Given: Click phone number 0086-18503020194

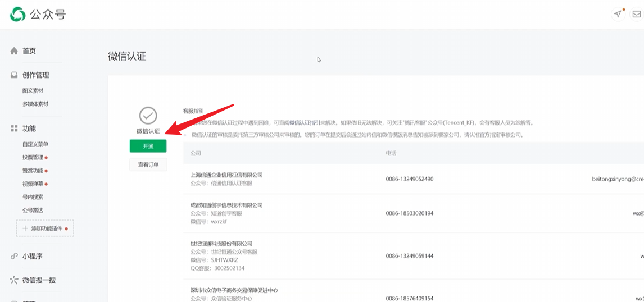Looking at the screenshot, I should [x=410, y=213].
